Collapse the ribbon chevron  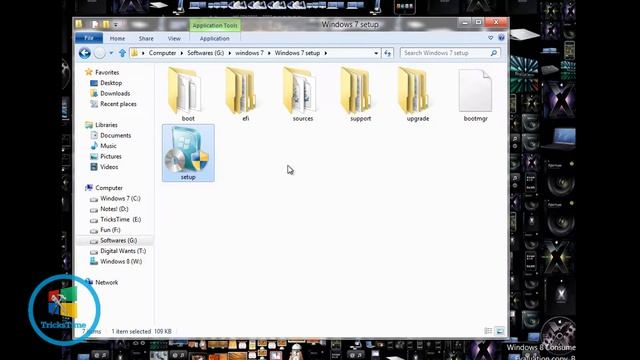[490, 38]
